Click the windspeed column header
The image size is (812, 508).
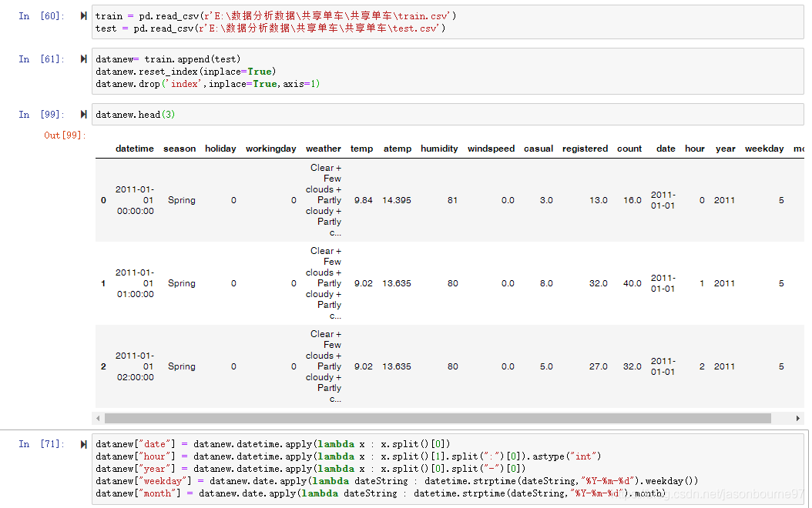(x=491, y=149)
